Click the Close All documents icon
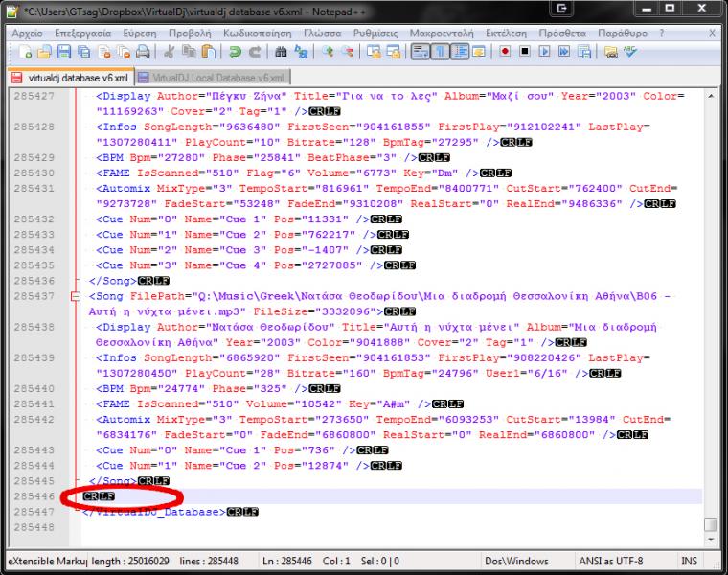 tap(124, 52)
